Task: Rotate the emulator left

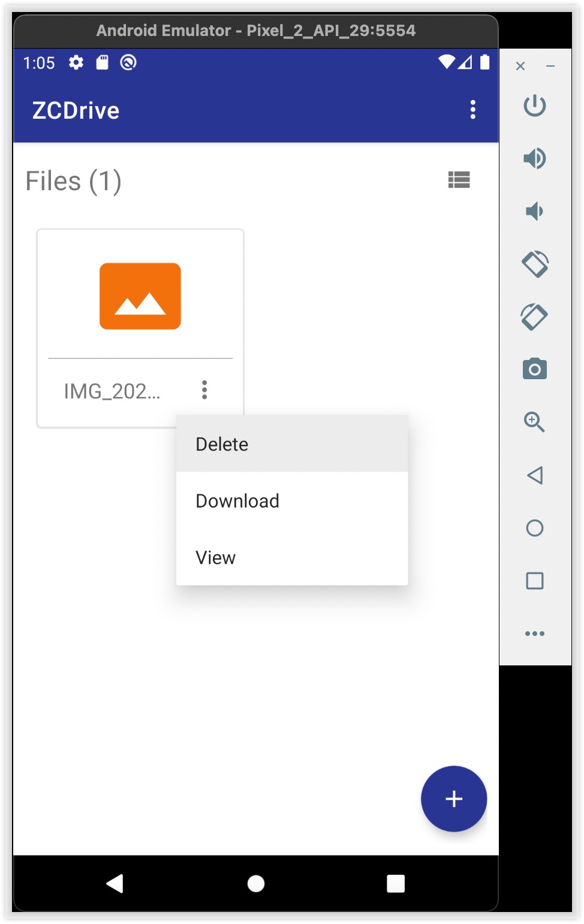Action: coord(534,264)
